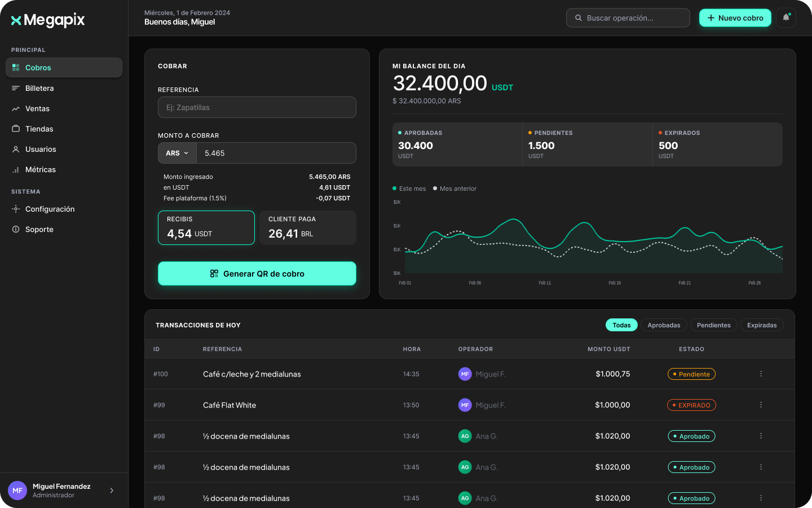Open more options for transaction #100
This screenshot has width=812, height=508.
(x=761, y=374)
